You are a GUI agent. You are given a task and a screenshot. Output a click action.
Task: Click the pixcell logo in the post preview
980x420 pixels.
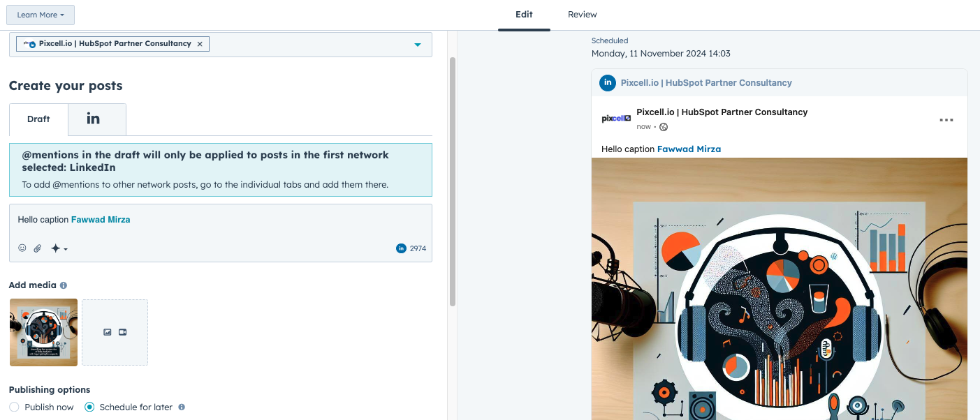tap(616, 119)
